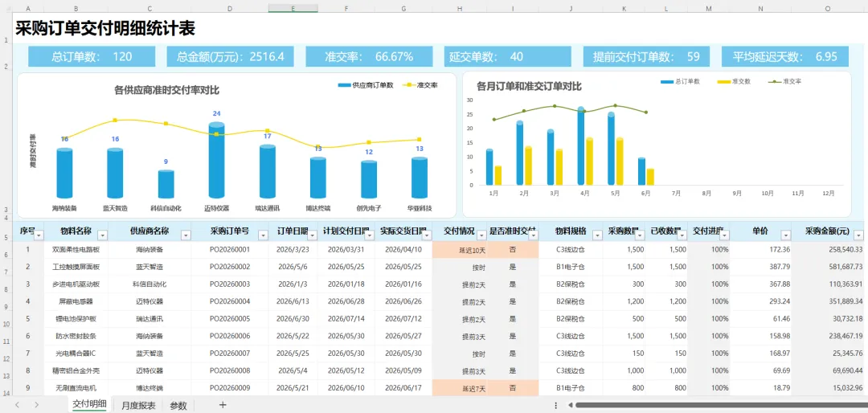Select the 各供应商准时交付率对比 chart title

(166, 90)
